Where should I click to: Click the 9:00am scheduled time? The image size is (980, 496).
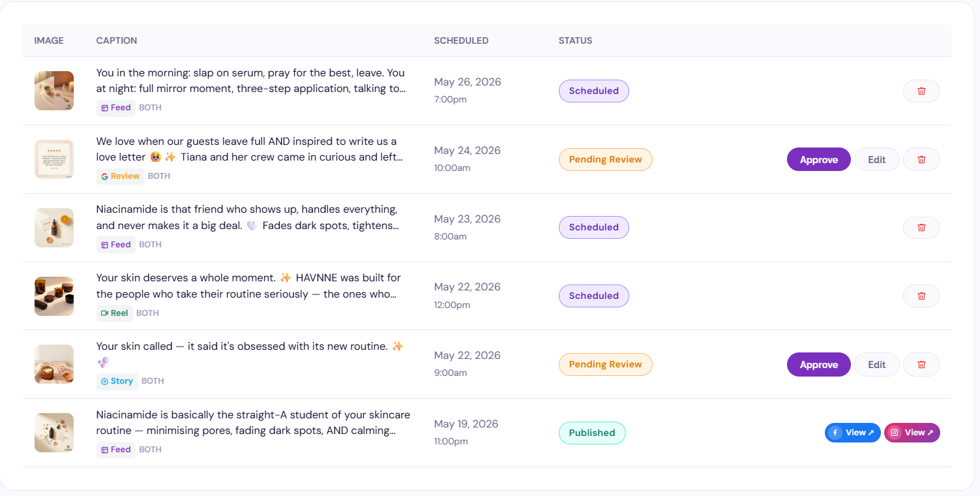tap(451, 373)
